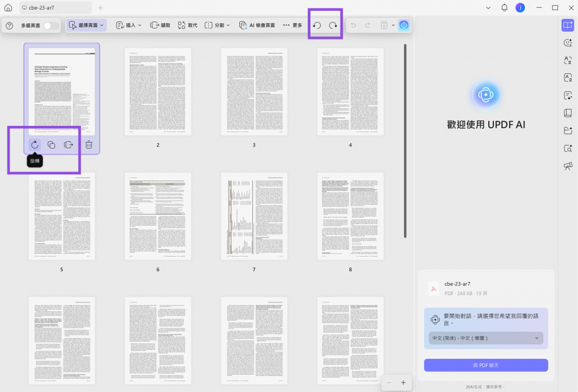
Task: Click the redo arrow in toolbar
Action: coord(367,25)
